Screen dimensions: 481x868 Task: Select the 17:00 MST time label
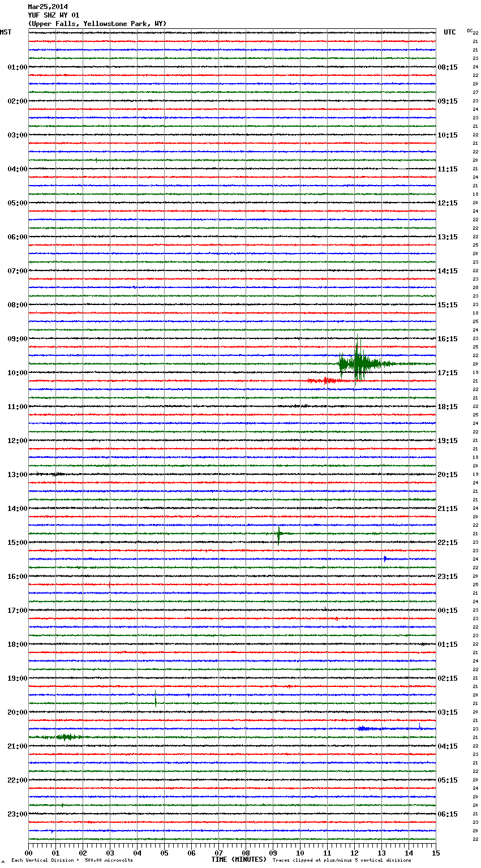tap(18, 611)
